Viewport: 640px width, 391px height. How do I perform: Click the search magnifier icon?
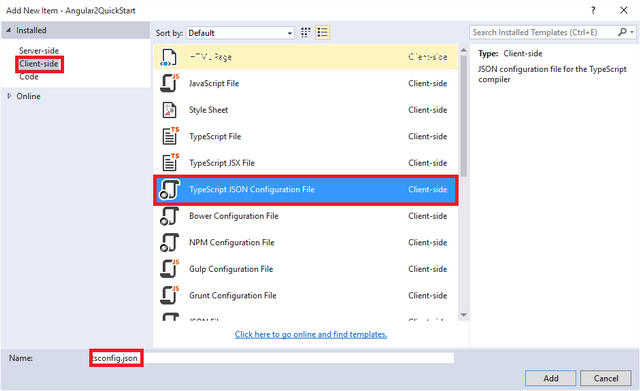point(622,32)
